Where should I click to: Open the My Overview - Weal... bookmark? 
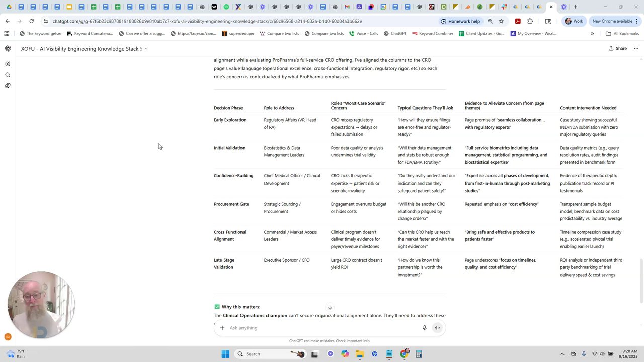pyautogui.click(x=533, y=34)
